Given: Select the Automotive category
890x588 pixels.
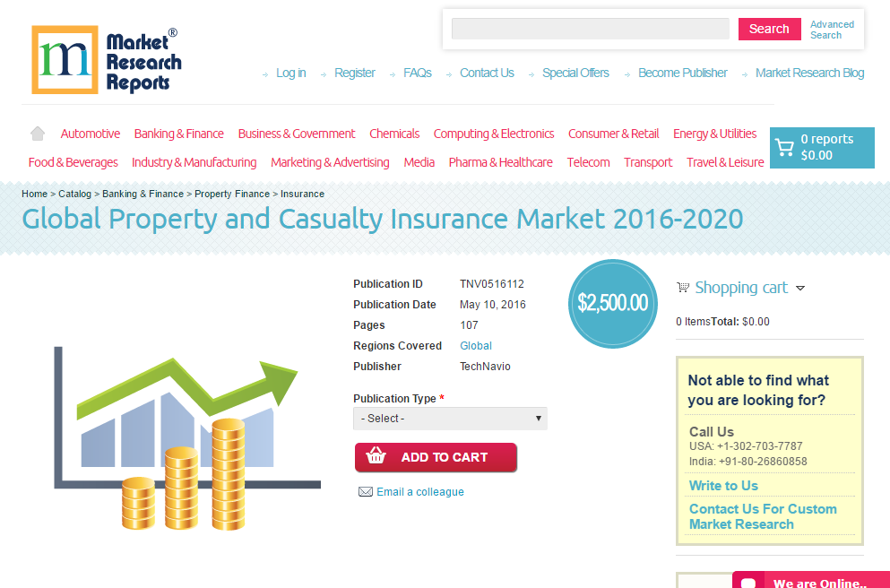Looking at the screenshot, I should [90, 134].
